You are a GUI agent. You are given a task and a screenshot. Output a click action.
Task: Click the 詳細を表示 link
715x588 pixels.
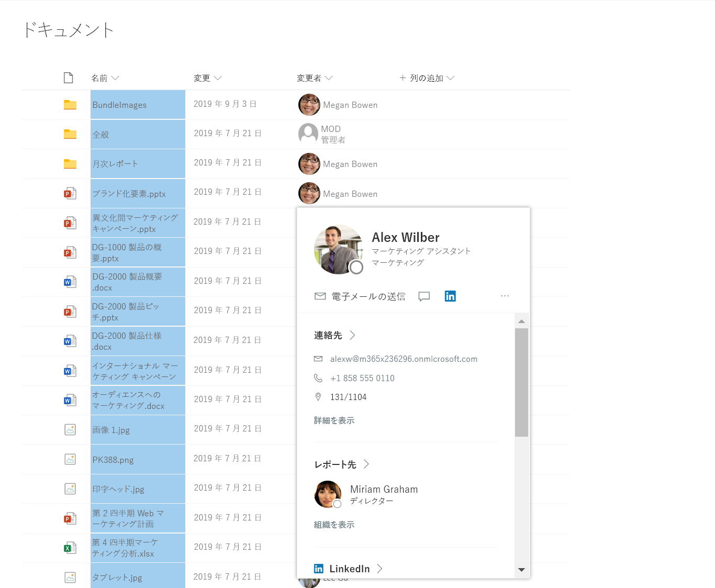[334, 420]
